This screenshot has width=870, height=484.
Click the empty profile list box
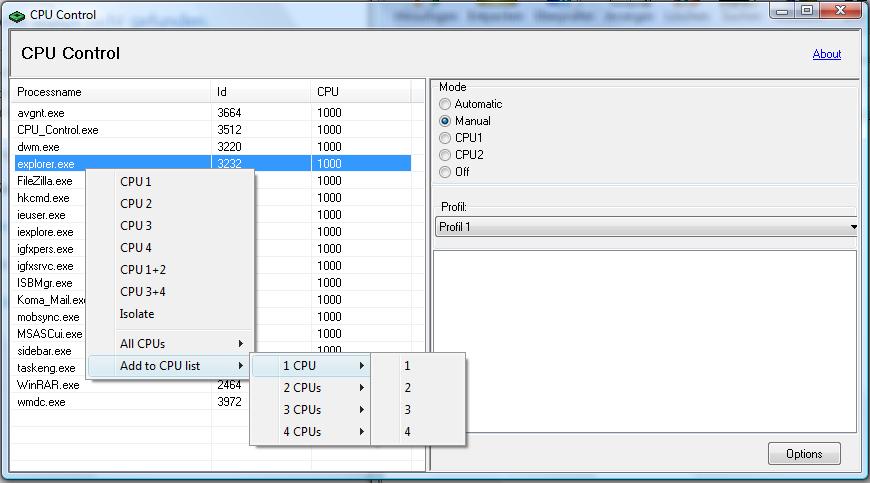pyautogui.click(x=645, y=341)
